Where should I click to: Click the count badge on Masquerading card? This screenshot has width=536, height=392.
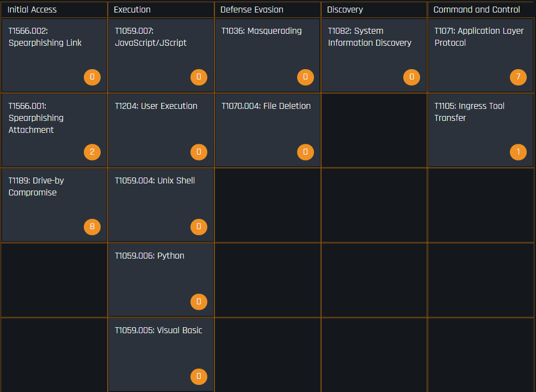coord(305,77)
